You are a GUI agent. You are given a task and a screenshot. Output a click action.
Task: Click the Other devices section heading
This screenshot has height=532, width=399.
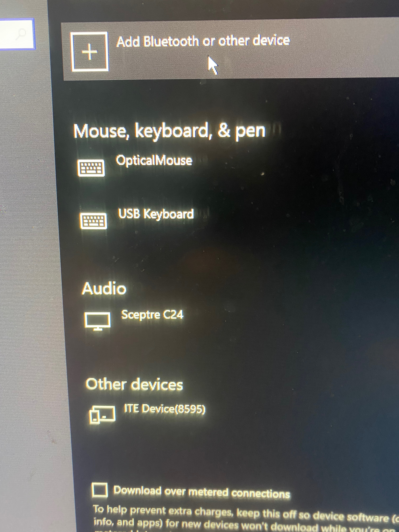134,384
